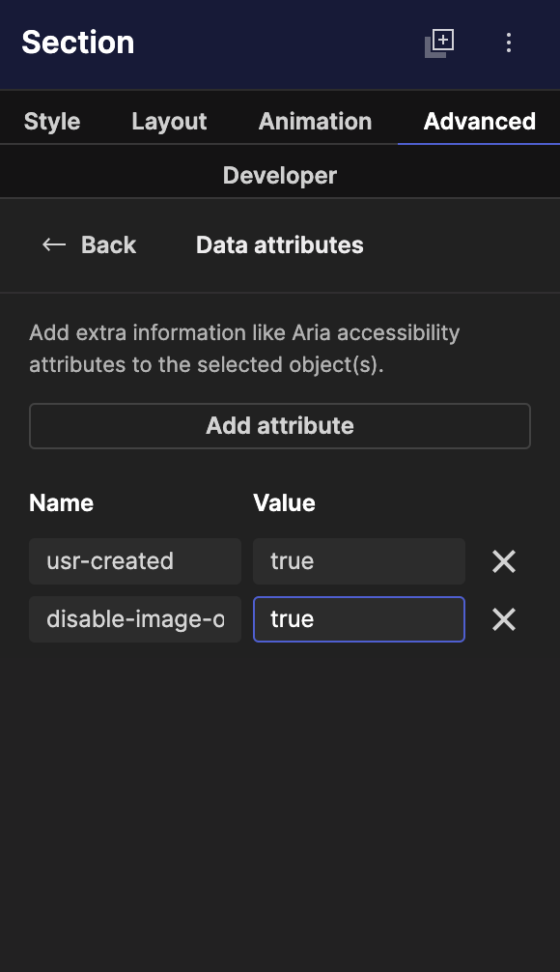Image resolution: width=560 pixels, height=972 pixels.
Task: Click the Name column header
Action: click(61, 502)
